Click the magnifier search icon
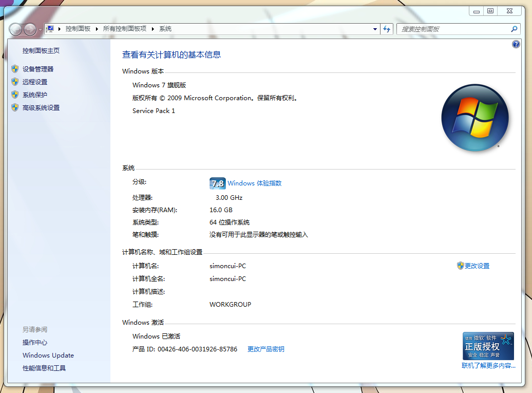532x393 pixels. 514,29
